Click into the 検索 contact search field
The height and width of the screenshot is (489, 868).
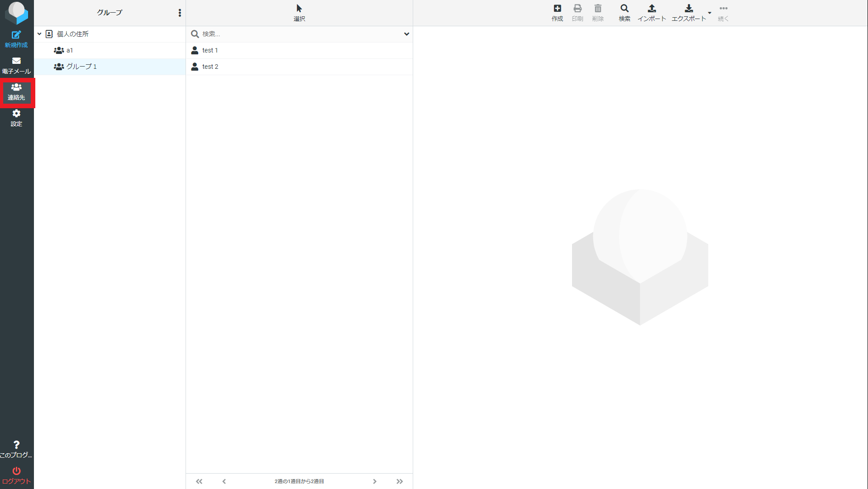(299, 34)
